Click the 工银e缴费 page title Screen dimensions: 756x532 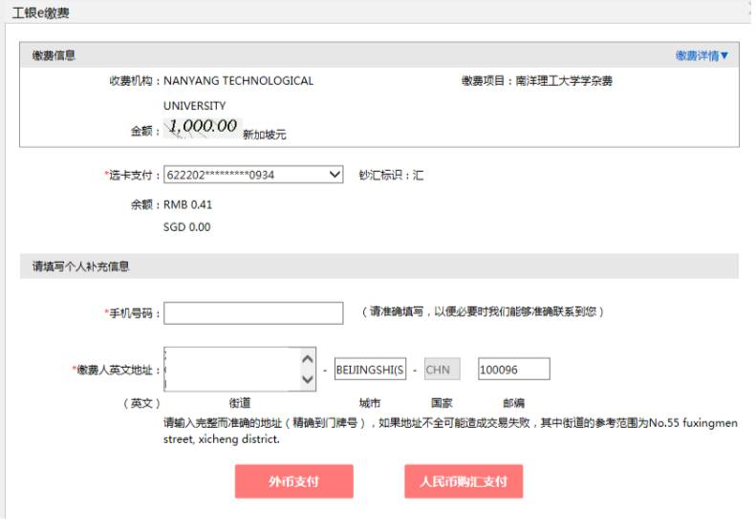pyautogui.click(x=40, y=13)
